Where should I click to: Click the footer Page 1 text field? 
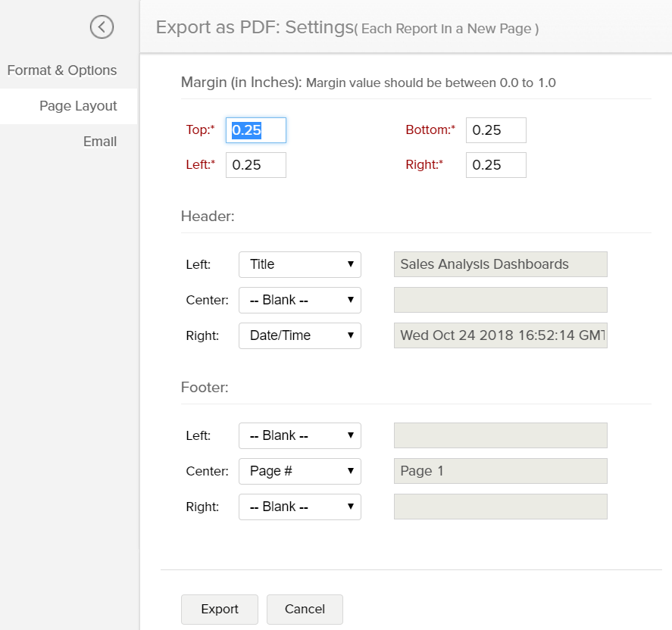pyautogui.click(x=500, y=471)
